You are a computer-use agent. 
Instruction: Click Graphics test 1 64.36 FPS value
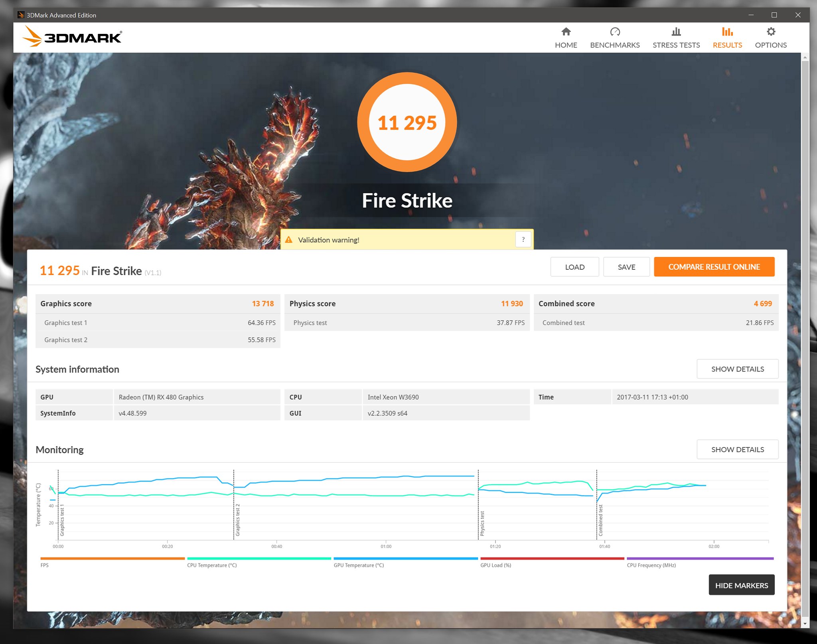point(262,323)
